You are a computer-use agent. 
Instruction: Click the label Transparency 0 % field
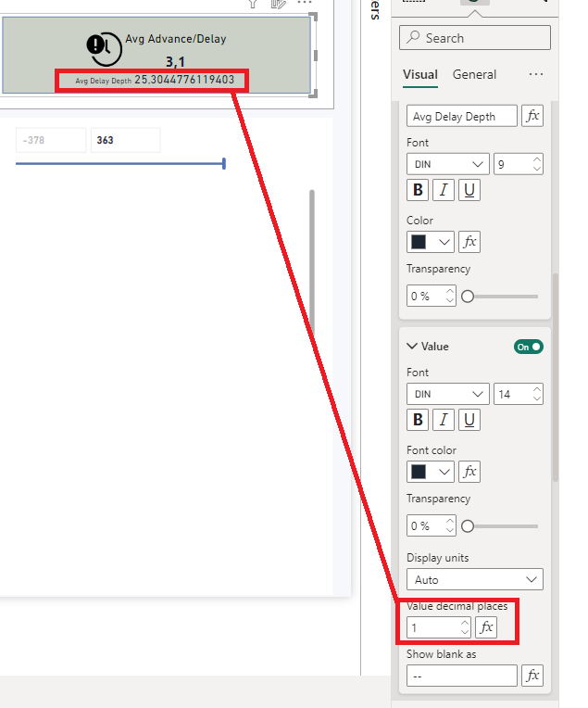click(431, 296)
